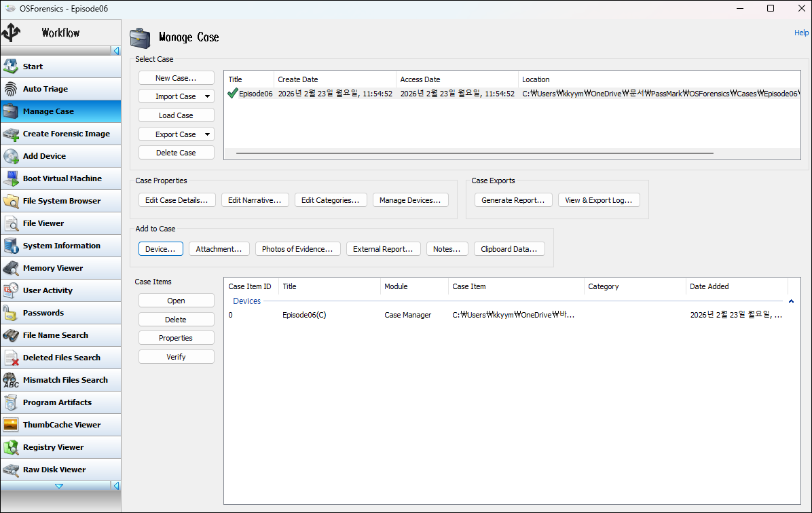Image resolution: width=812 pixels, height=513 pixels.
Task: Click External Report... button
Action: 383,249
